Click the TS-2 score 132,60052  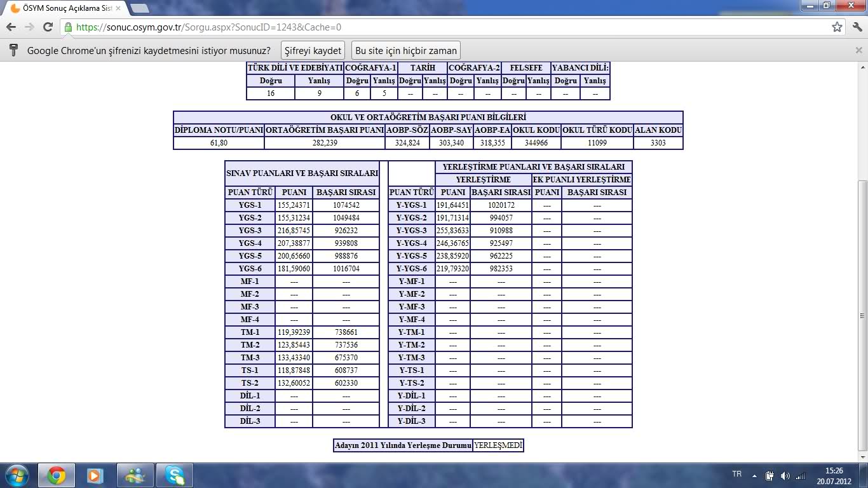coord(294,383)
